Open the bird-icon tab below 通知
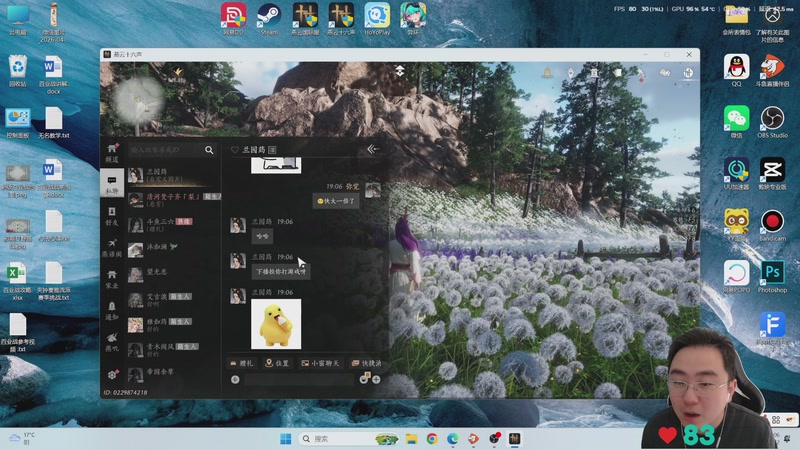Viewport: 800px width, 450px height. [x=112, y=342]
